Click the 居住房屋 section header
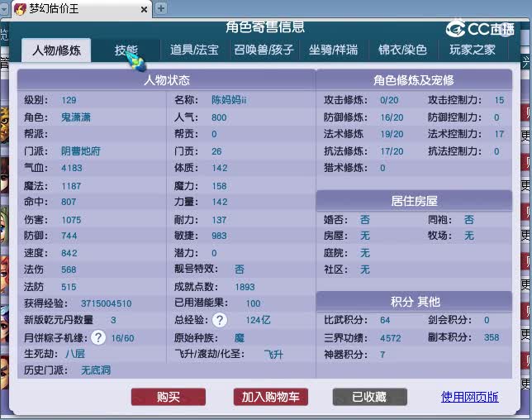Viewport: 532px width, 420px height. point(414,201)
